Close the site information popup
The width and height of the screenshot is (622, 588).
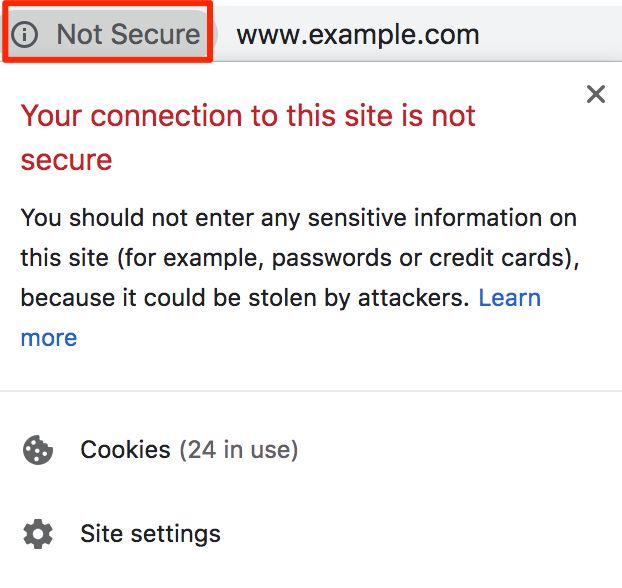coord(596,95)
